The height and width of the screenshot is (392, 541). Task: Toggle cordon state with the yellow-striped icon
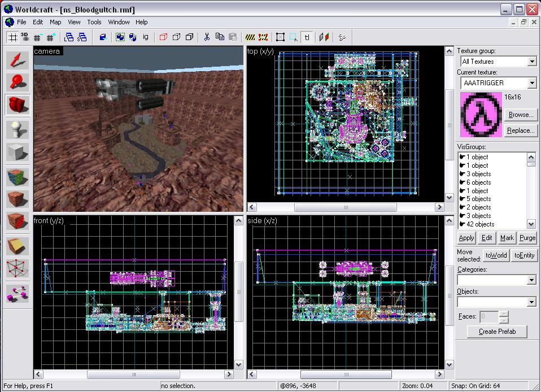point(250,37)
